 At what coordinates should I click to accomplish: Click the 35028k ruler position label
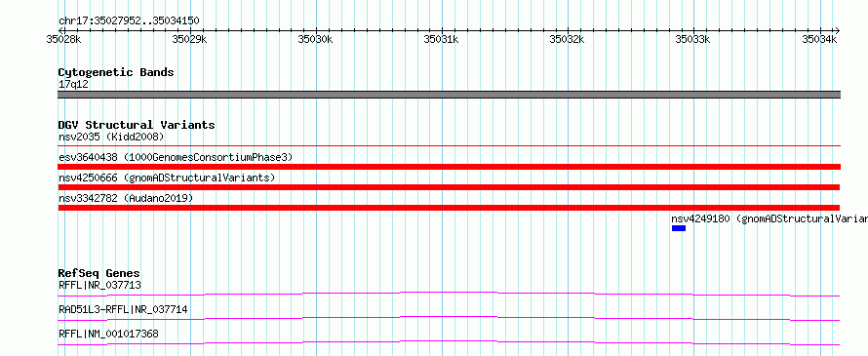point(63,39)
